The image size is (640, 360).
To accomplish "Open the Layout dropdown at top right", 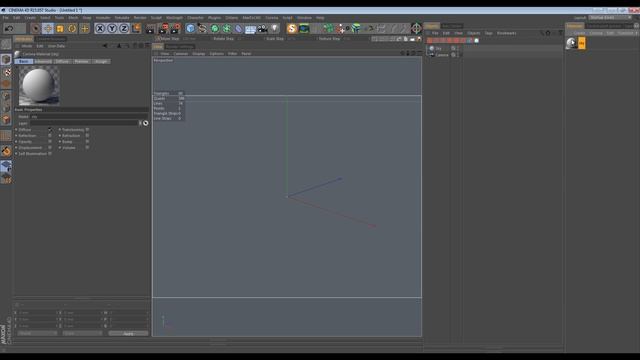I will point(610,18).
